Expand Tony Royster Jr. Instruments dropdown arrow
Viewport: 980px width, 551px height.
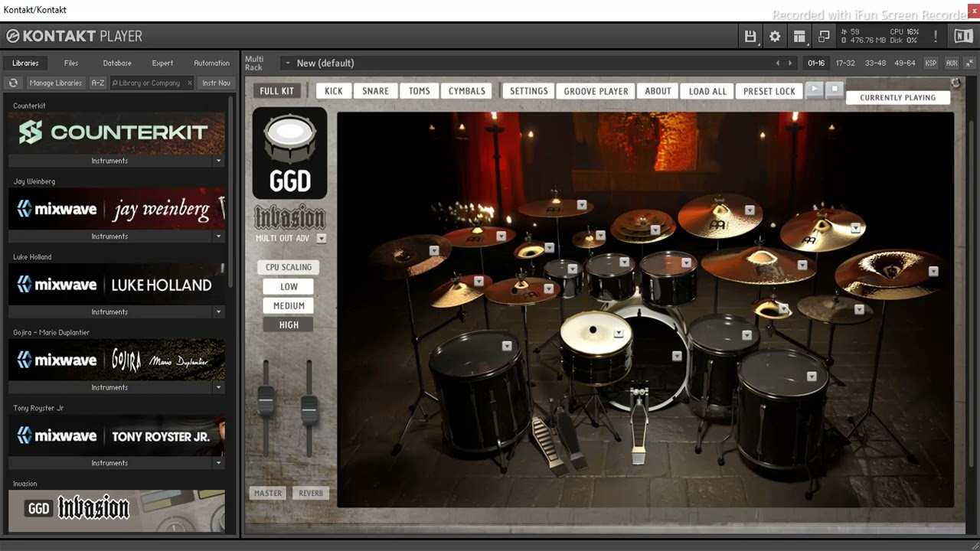(218, 463)
